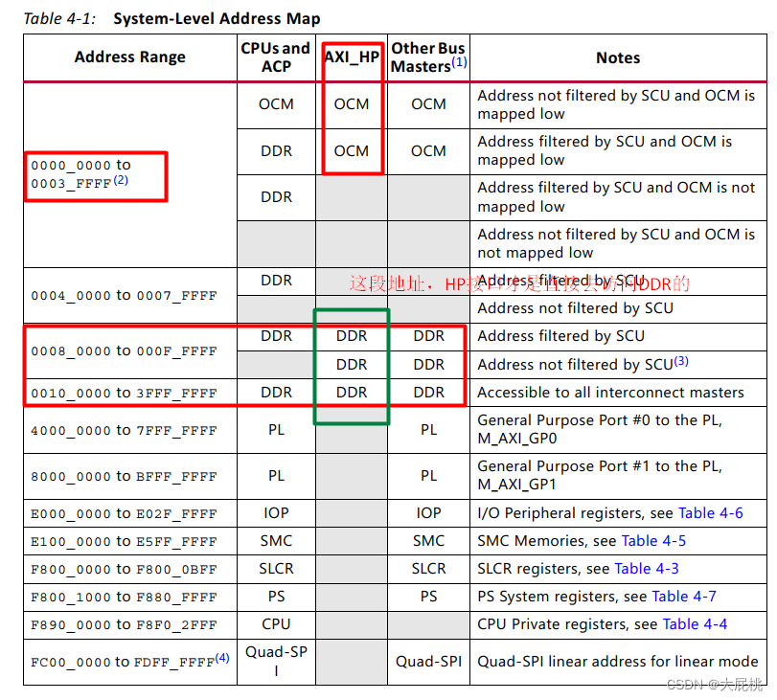Click the CPUs and ACP header cell
Image resolution: width=777 pixels, height=700 pixels.
[x=276, y=56]
